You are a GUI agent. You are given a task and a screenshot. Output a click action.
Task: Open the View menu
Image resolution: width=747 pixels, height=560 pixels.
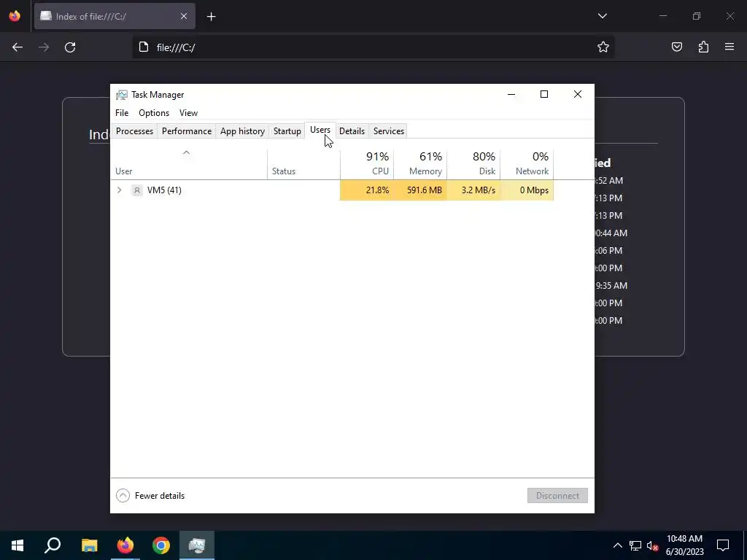coord(188,113)
